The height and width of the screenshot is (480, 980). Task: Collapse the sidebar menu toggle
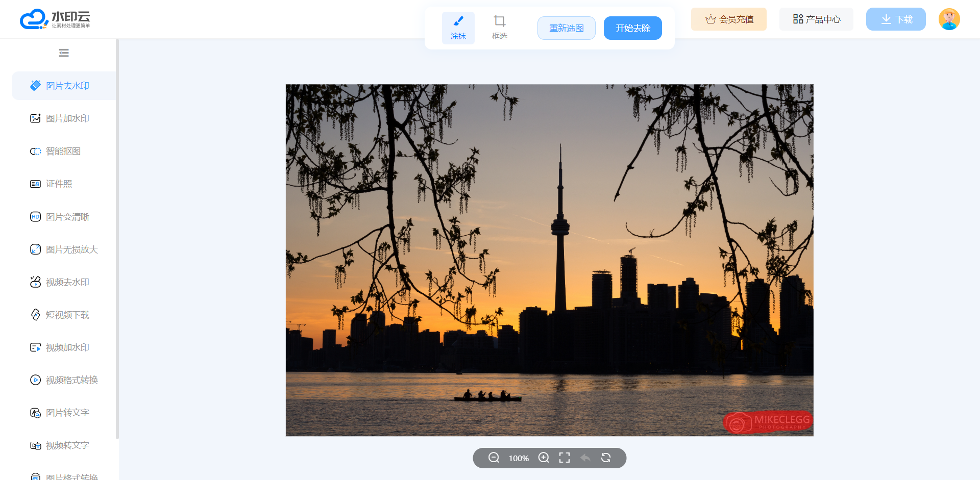tap(64, 53)
